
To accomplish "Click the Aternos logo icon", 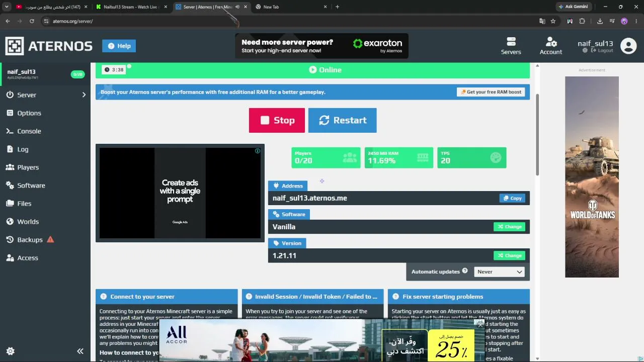I will [x=15, y=46].
